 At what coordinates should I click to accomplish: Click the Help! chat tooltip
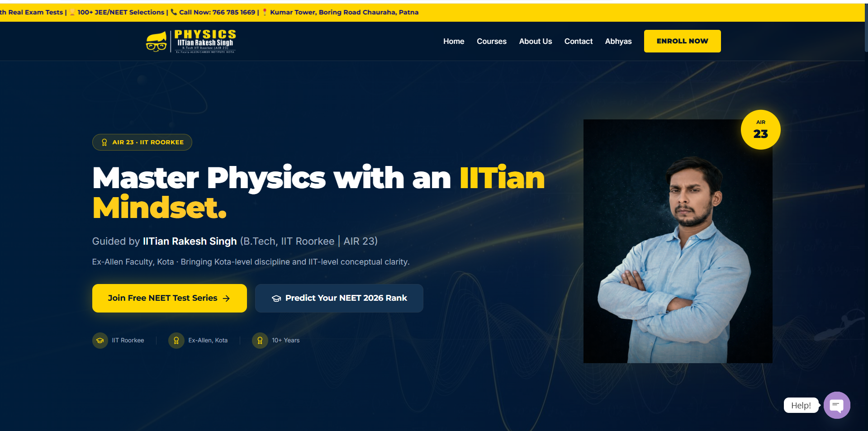pos(801,405)
